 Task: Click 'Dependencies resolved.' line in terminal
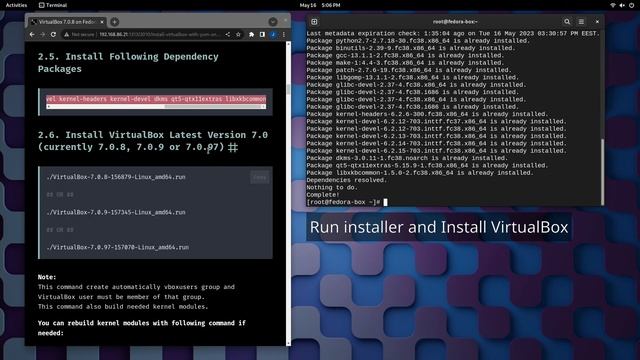347,180
